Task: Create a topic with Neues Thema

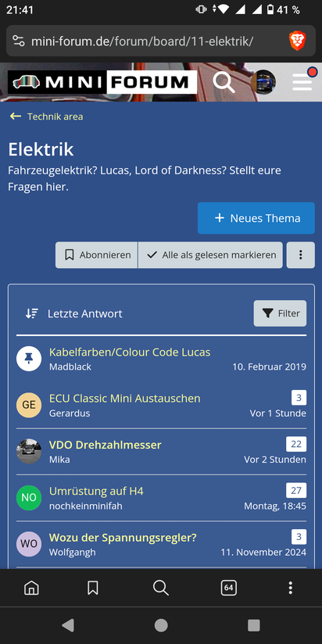Action: pos(256,218)
